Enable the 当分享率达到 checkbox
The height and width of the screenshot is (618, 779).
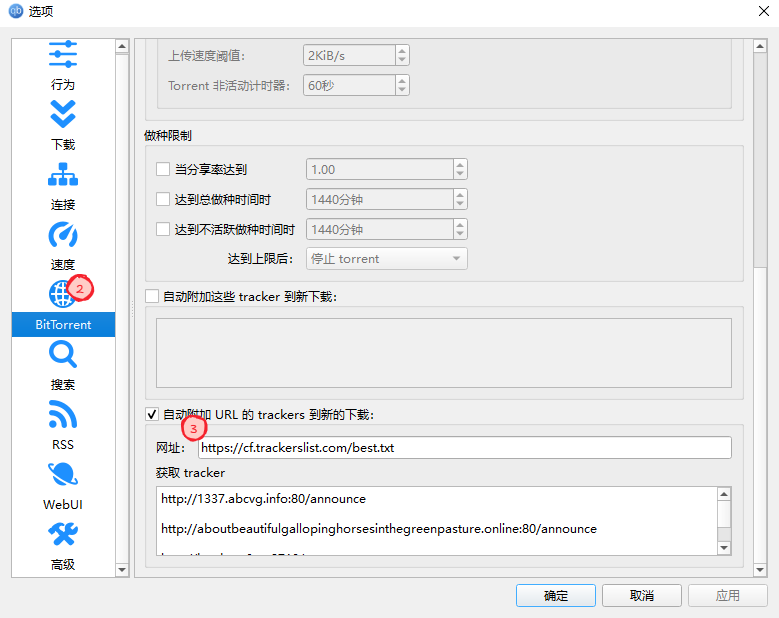click(x=163, y=169)
